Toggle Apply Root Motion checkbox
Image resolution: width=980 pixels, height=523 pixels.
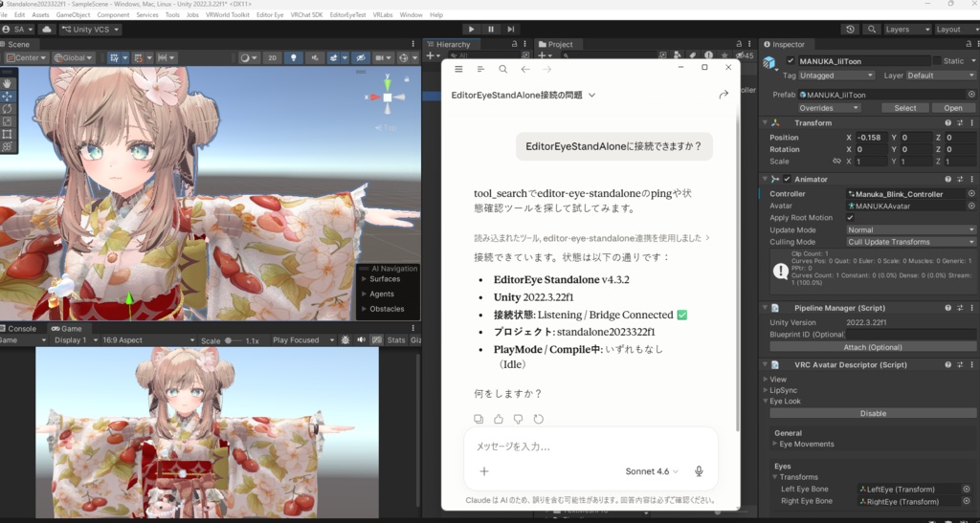(x=850, y=218)
